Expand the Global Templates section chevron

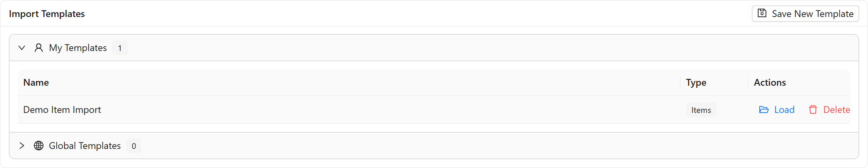[22, 146]
